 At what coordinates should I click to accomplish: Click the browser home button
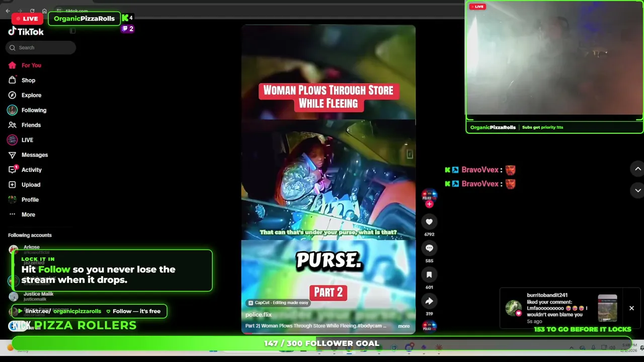[44, 11]
